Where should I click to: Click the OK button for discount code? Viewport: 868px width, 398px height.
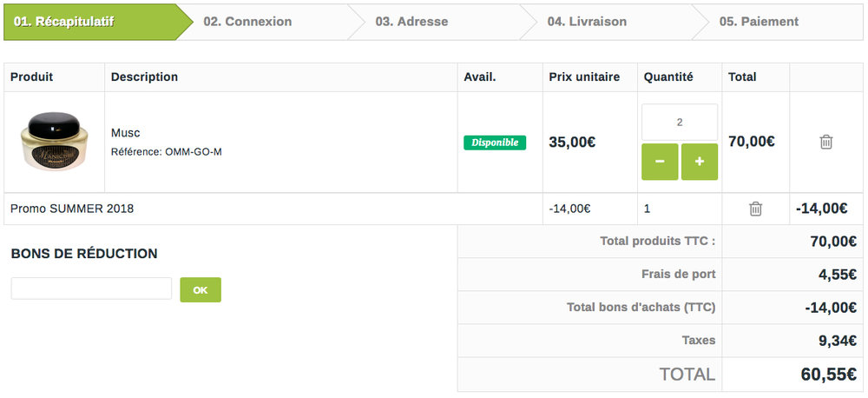coord(201,289)
